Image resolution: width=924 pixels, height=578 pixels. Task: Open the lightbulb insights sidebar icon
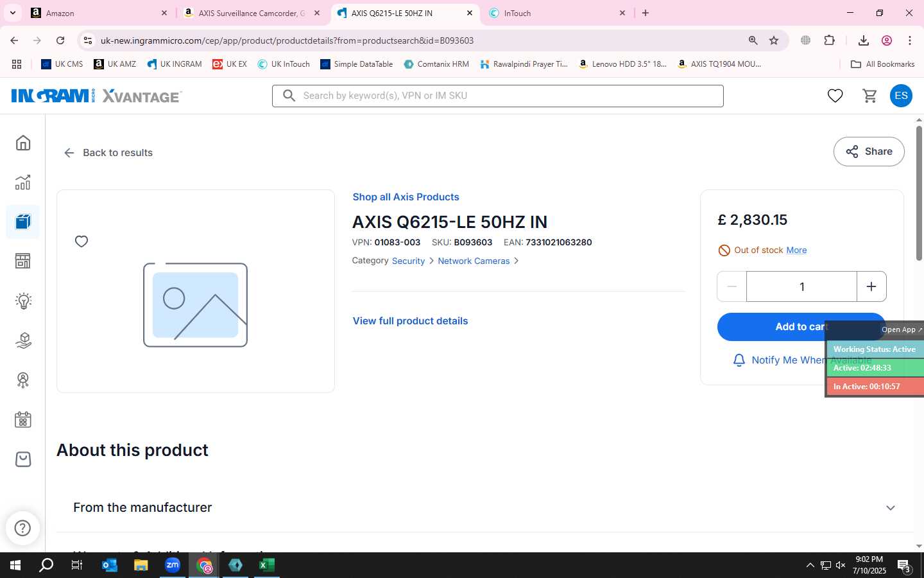click(x=23, y=301)
